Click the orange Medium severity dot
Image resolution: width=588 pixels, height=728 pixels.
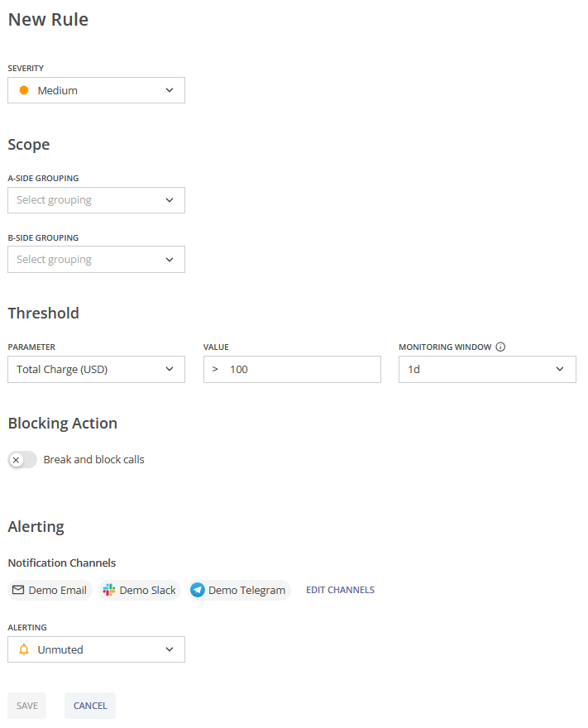tap(24, 90)
